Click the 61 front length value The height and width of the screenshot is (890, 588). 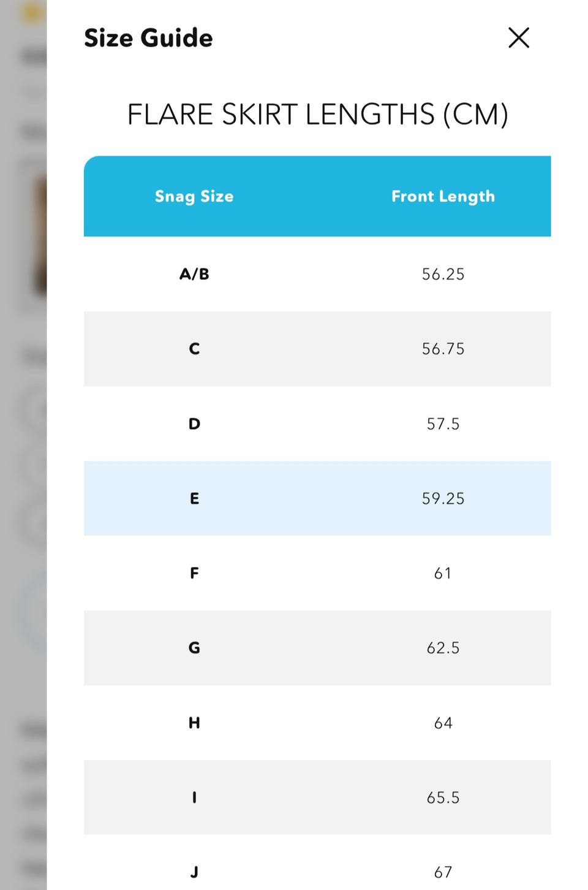click(x=443, y=573)
